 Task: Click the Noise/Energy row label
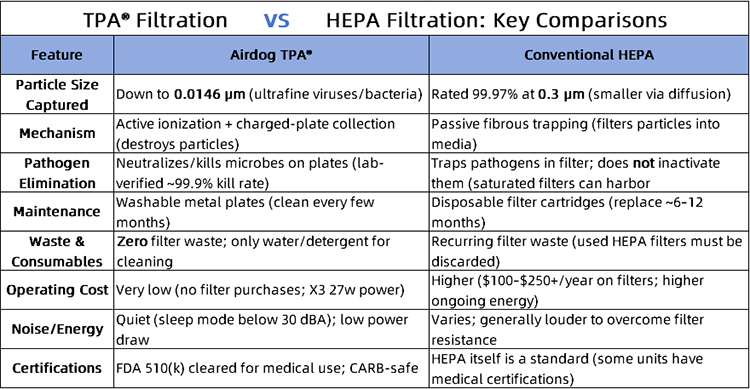[57, 330]
